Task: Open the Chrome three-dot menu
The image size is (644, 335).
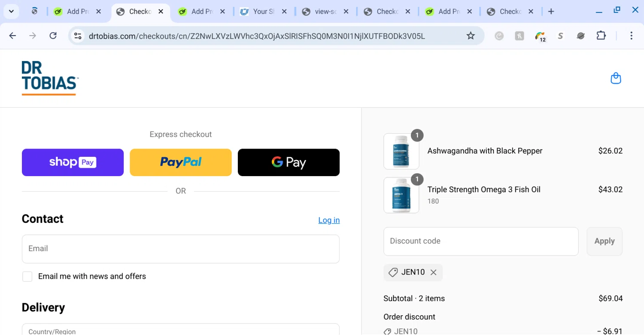Action: (631, 36)
